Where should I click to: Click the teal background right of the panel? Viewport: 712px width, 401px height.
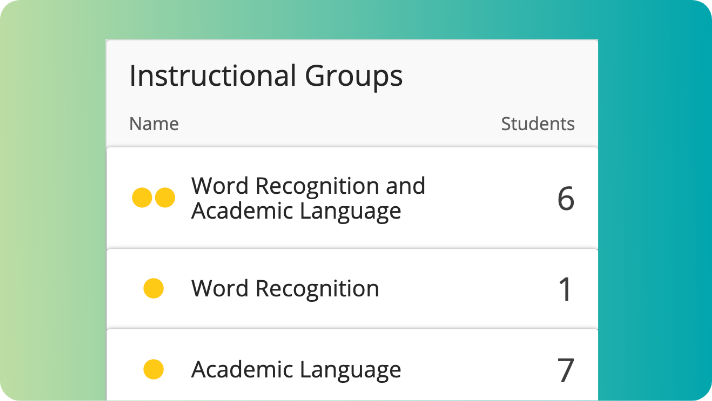pos(655,220)
